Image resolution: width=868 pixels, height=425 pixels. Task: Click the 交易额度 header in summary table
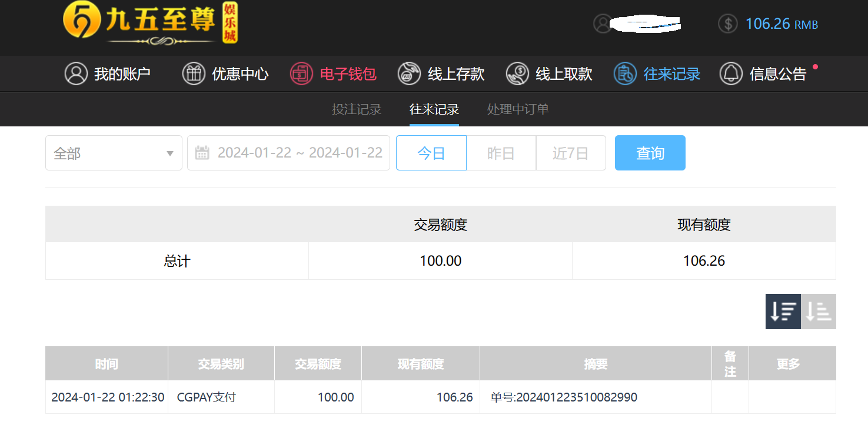pyautogui.click(x=440, y=225)
